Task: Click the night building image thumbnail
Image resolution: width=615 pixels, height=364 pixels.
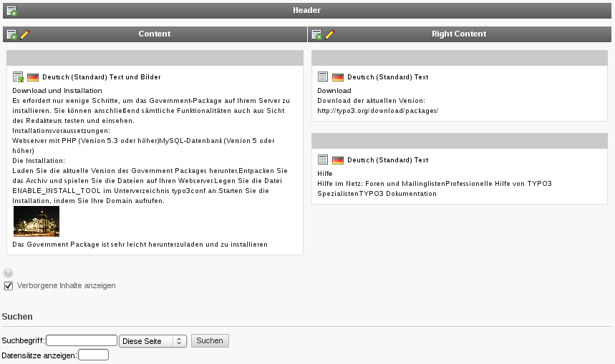Action: click(x=37, y=222)
